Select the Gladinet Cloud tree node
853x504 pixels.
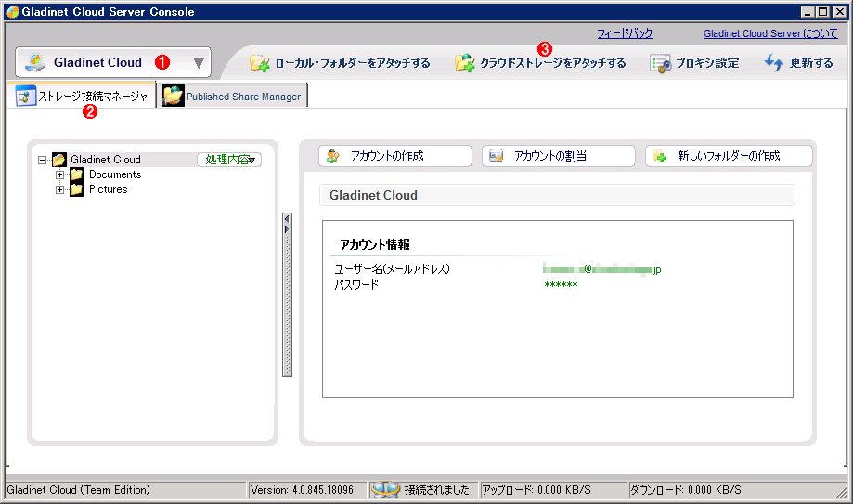pos(106,160)
